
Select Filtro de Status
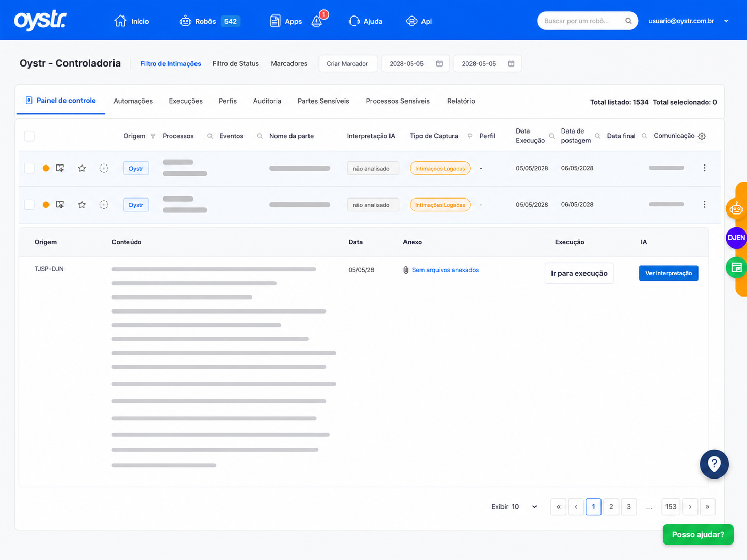pos(236,64)
